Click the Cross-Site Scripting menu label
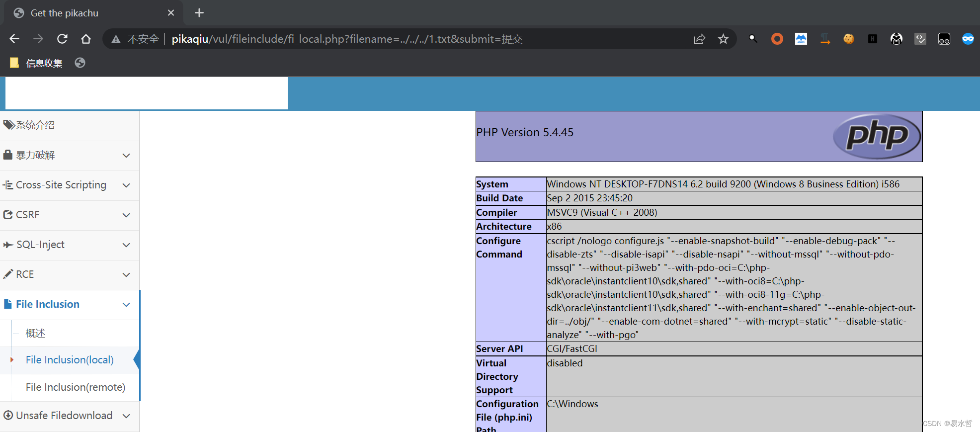980x432 pixels. [61, 185]
